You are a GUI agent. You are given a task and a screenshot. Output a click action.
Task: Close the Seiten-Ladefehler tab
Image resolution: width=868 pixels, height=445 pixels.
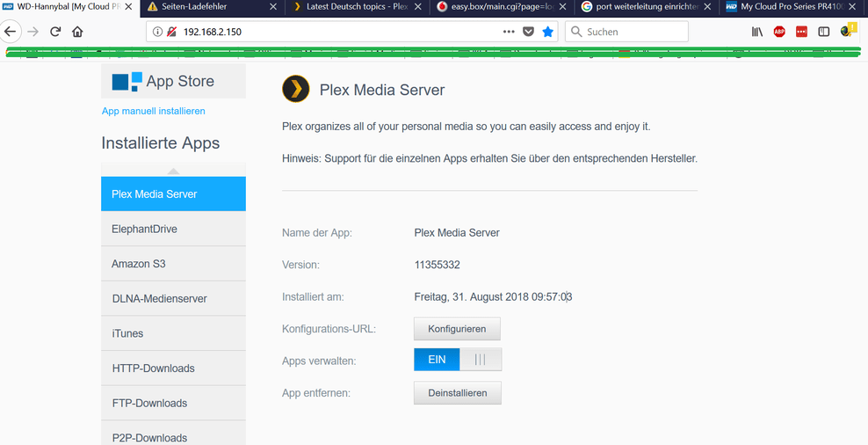(273, 7)
